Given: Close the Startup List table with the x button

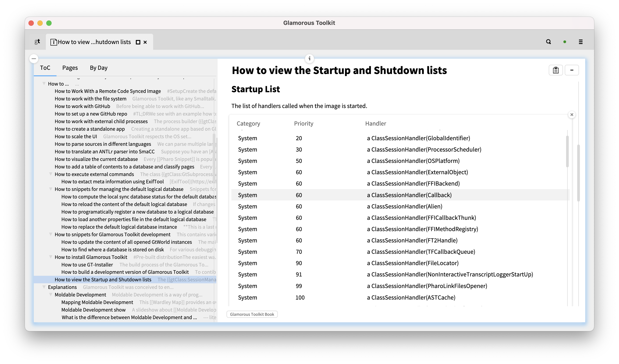Looking at the screenshot, I should (x=572, y=115).
